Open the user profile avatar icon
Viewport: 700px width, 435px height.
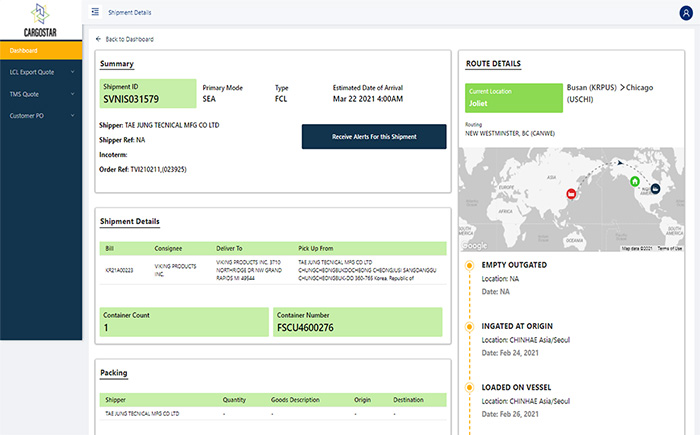tap(686, 13)
